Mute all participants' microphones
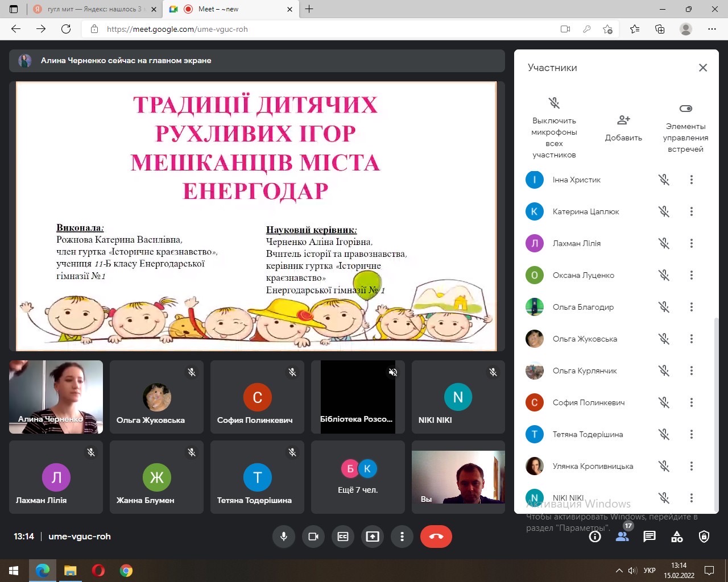The image size is (728, 582). (554, 128)
